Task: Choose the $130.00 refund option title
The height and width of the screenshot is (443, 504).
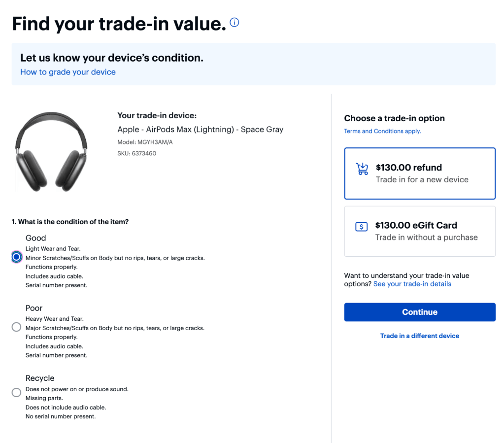Action: point(409,168)
